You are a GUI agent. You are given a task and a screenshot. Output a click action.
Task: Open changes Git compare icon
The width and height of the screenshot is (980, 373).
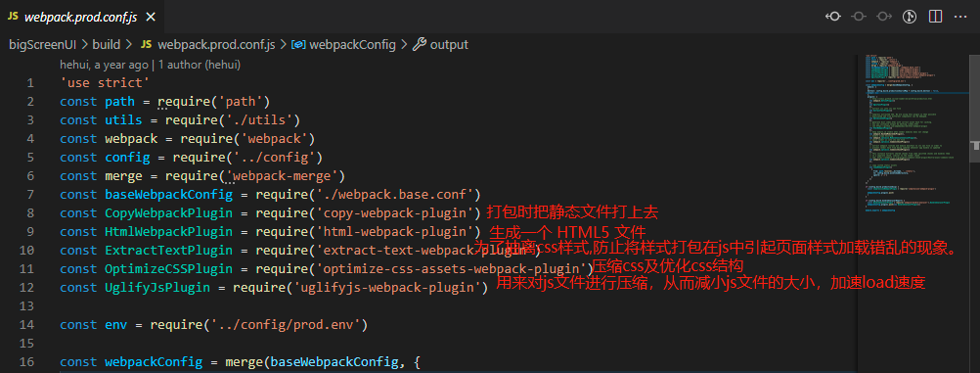click(910, 17)
